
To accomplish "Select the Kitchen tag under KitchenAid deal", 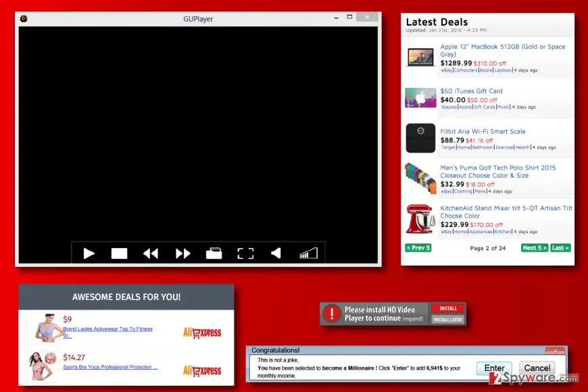I will (502, 232).
